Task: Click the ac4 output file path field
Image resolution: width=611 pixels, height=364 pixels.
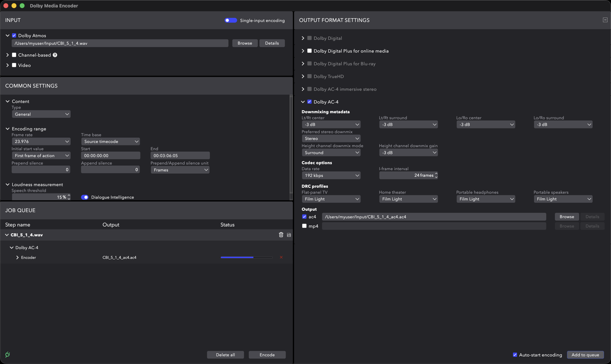Action: (434, 217)
